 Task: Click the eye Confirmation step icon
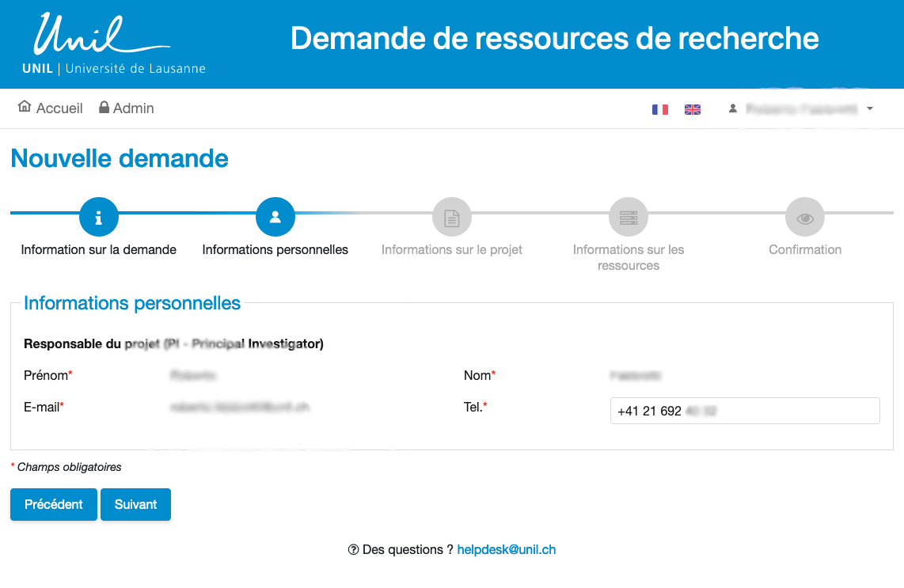coord(805,217)
